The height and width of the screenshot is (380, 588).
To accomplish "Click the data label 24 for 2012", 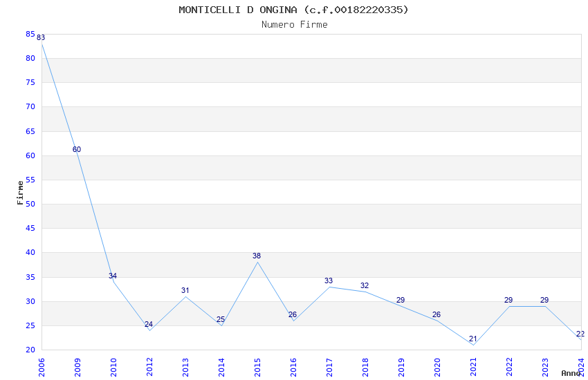I will coord(149,324).
